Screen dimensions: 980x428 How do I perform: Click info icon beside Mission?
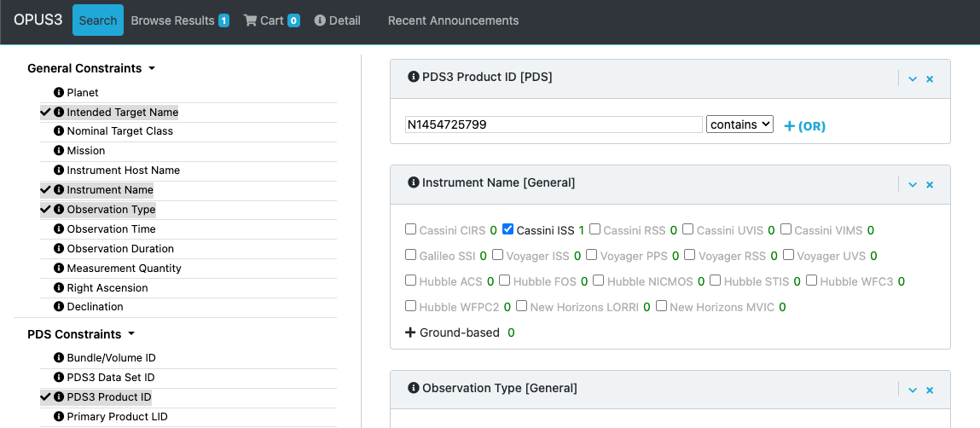59,151
